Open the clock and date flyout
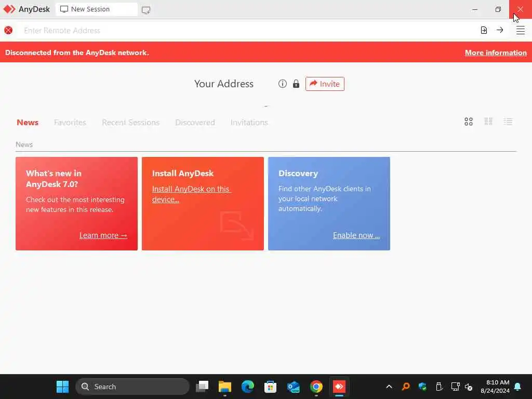 pyautogui.click(x=495, y=387)
